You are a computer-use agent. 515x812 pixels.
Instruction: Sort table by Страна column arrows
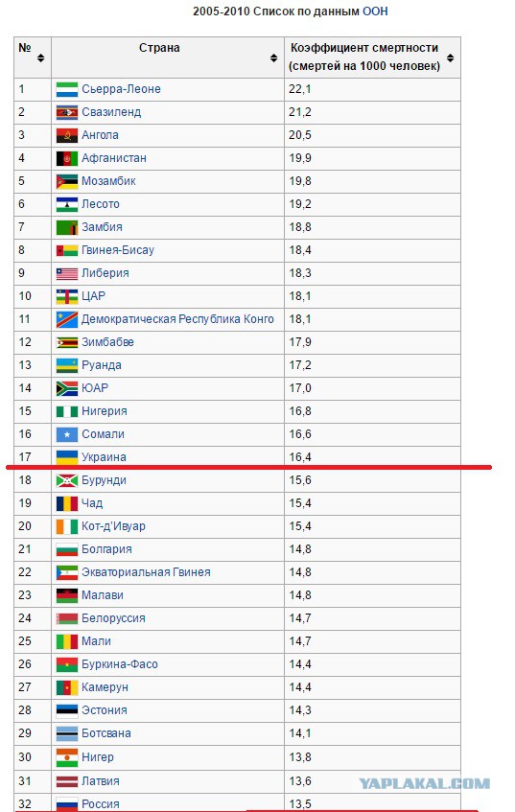(273, 58)
